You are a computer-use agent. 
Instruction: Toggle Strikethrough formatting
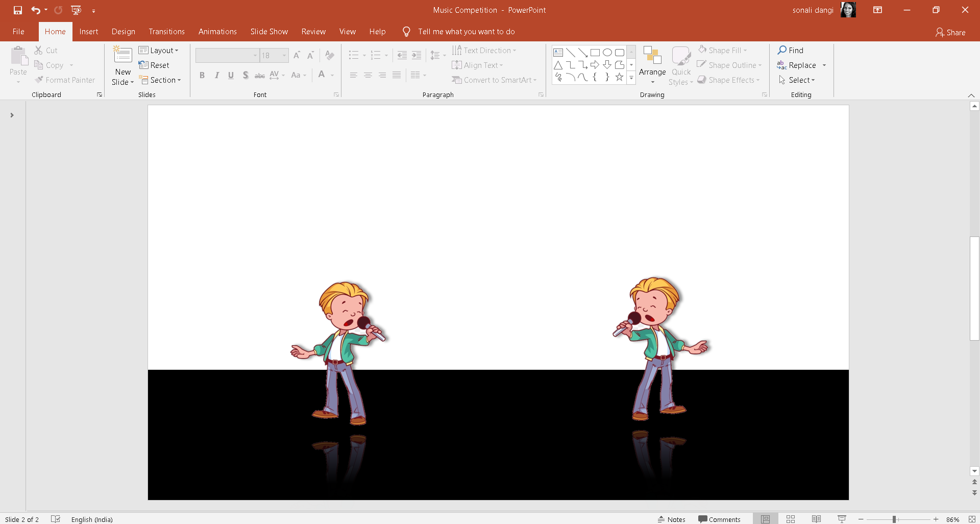click(x=260, y=75)
